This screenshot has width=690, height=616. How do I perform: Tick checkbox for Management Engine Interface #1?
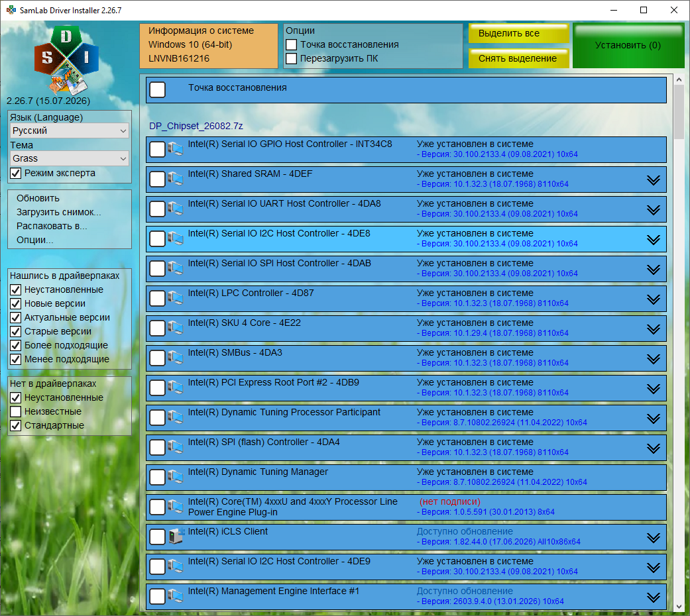158,597
